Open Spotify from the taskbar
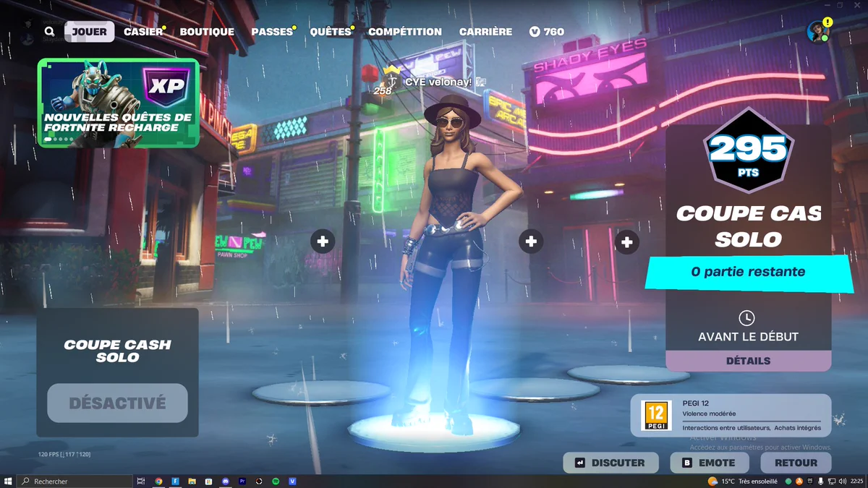Image resolution: width=868 pixels, height=488 pixels. point(276,481)
